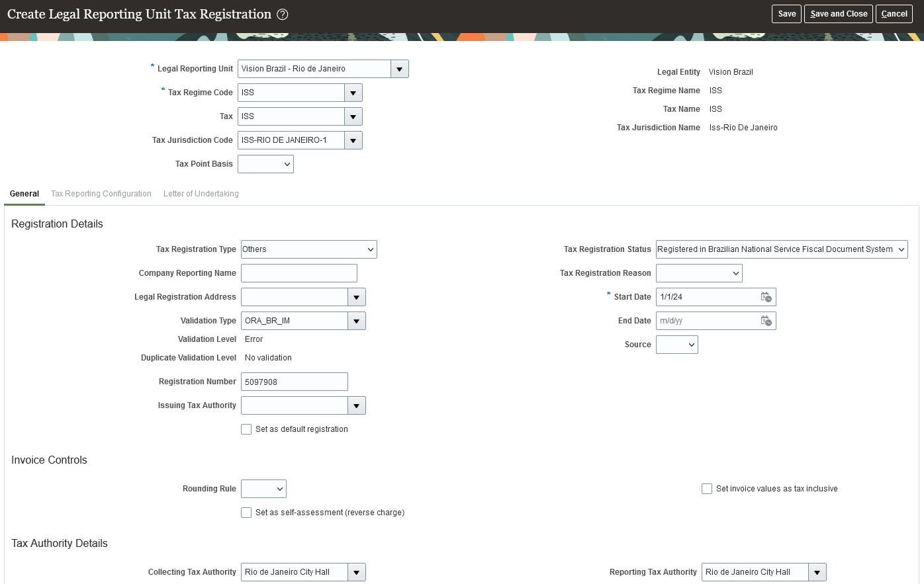924x584 pixels.
Task: Open the Tax Regime Code dropdown
Action: pos(354,93)
